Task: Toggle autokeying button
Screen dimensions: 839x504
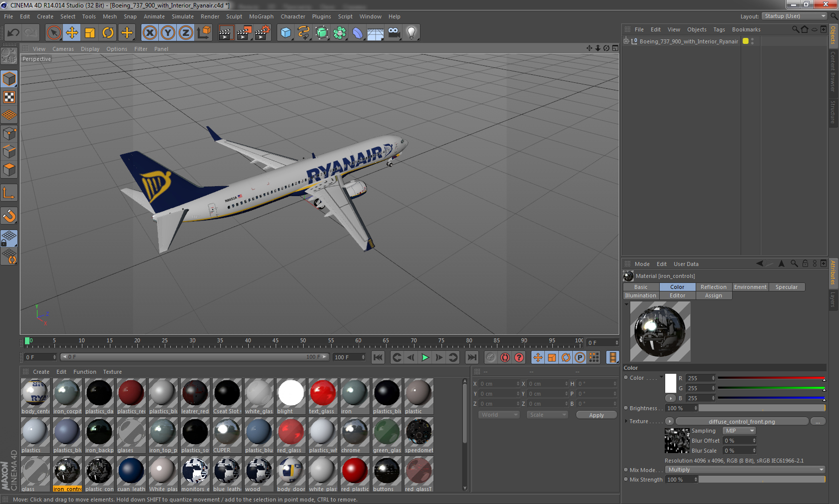Action: pyautogui.click(x=505, y=357)
